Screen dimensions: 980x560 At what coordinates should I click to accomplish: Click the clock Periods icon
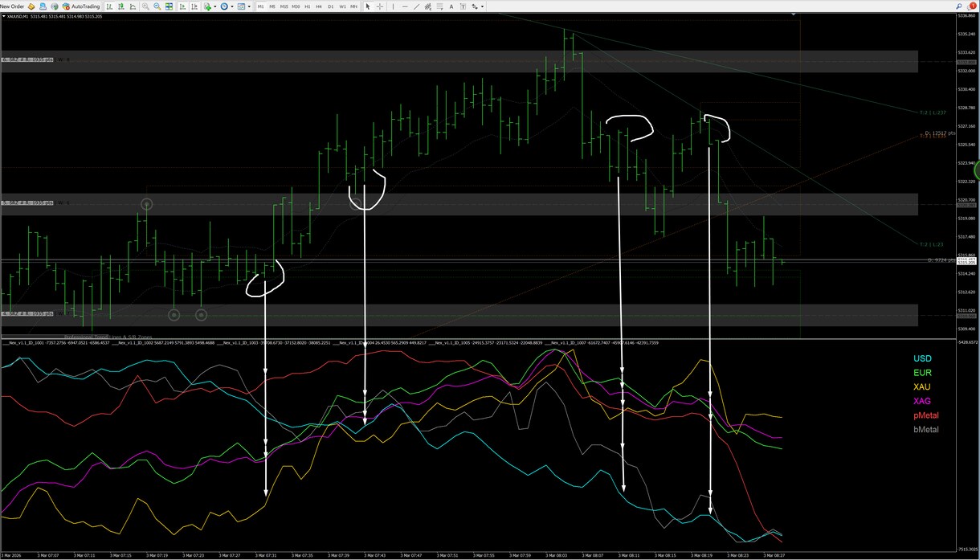[x=225, y=6]
